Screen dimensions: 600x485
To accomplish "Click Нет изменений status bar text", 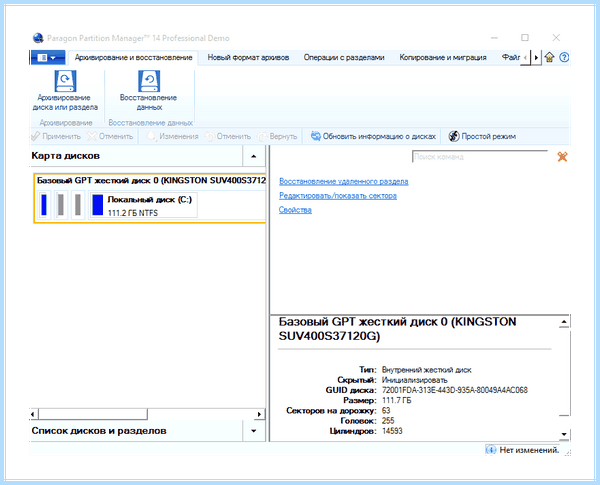I will pos(529,450).
